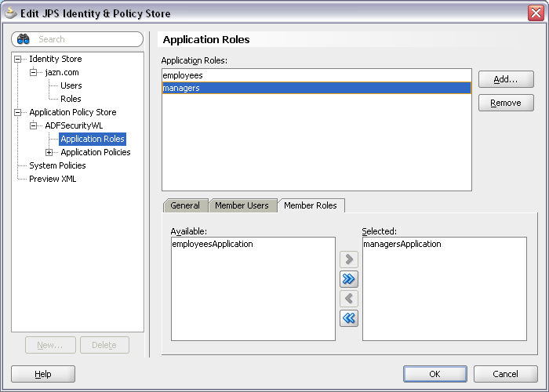Screen dimensions: 549x392
Task: Select Application Policy Store tree item
Action: point(73,112)
